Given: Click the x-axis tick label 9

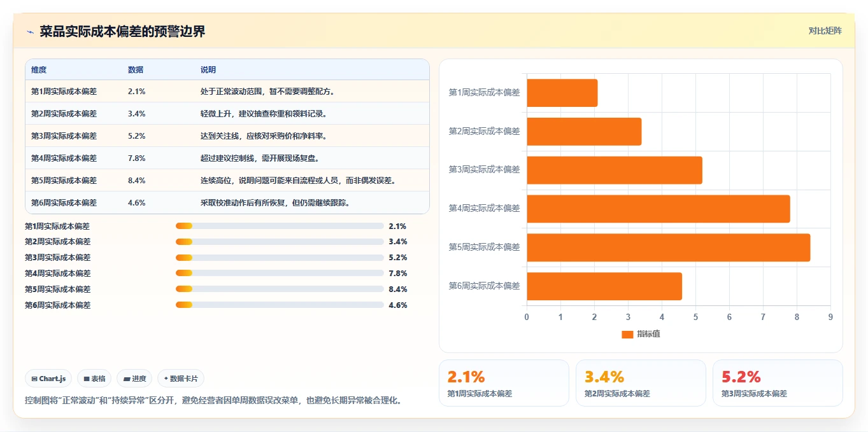Looking at the screenshot, I should (830, 317).
